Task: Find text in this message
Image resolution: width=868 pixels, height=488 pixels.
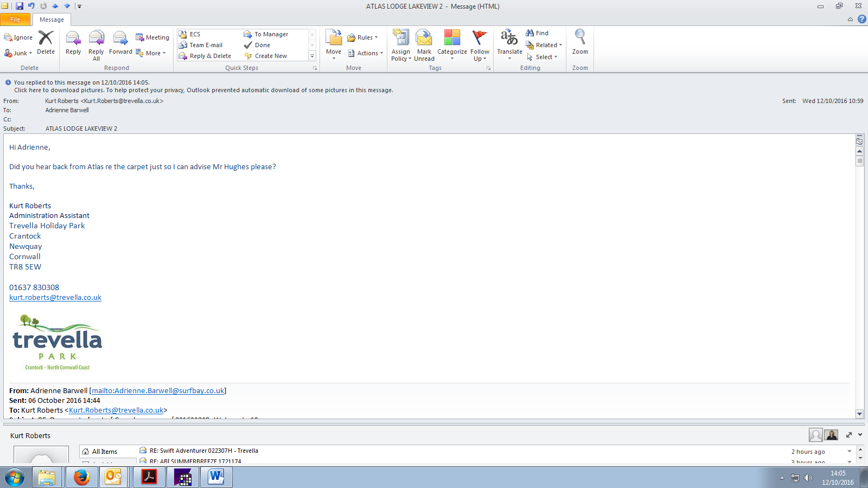Action: [x=537, y=33]
